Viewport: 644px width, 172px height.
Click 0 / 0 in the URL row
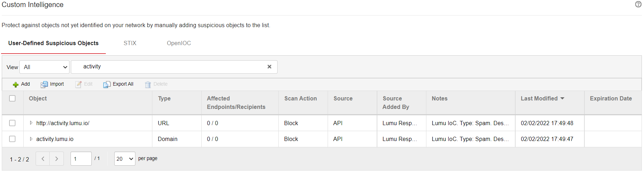tap(212, 123)
